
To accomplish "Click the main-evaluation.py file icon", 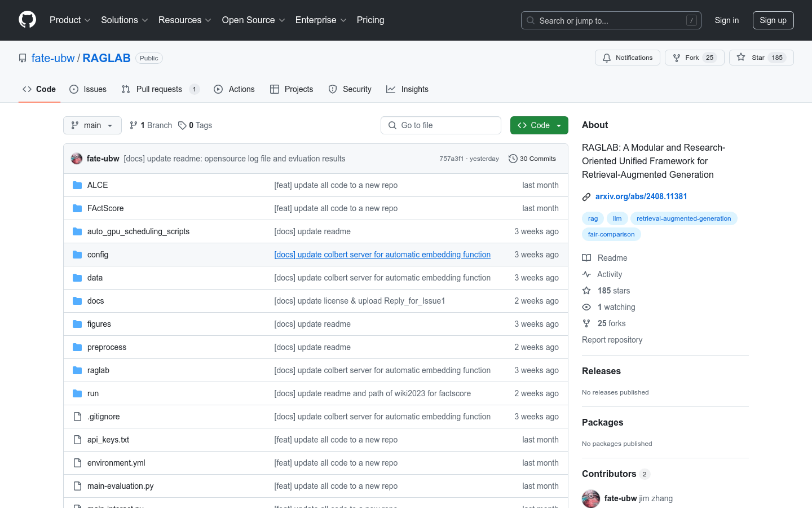I will pyautogui.click(x=77, y=486).
